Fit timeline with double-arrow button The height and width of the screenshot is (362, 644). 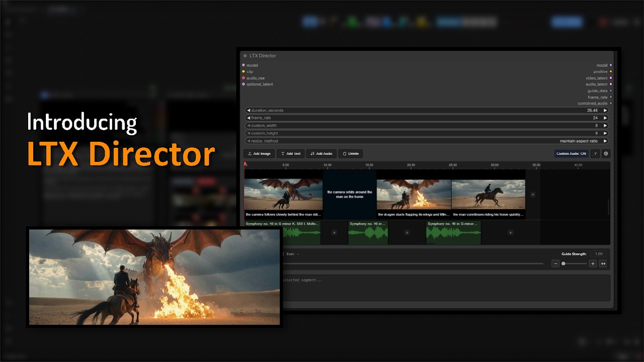tap(603, 263)
